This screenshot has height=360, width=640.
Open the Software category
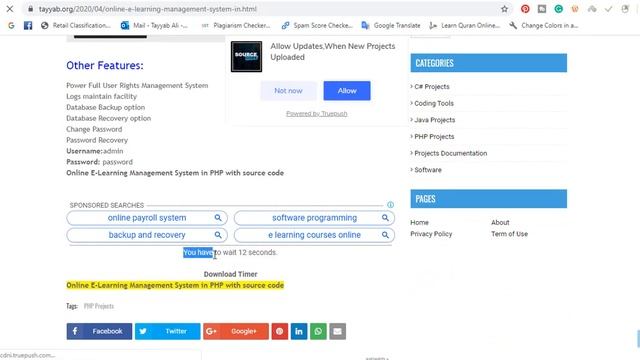point(428,170)
